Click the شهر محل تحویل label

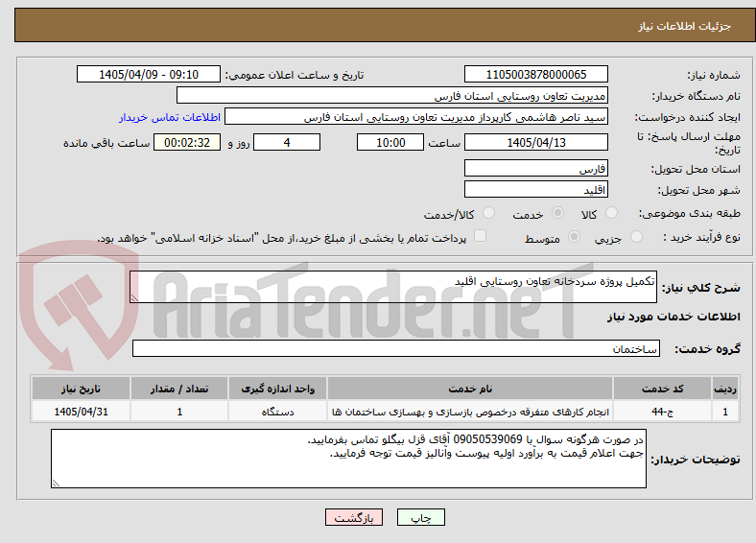tap(699, 191)
